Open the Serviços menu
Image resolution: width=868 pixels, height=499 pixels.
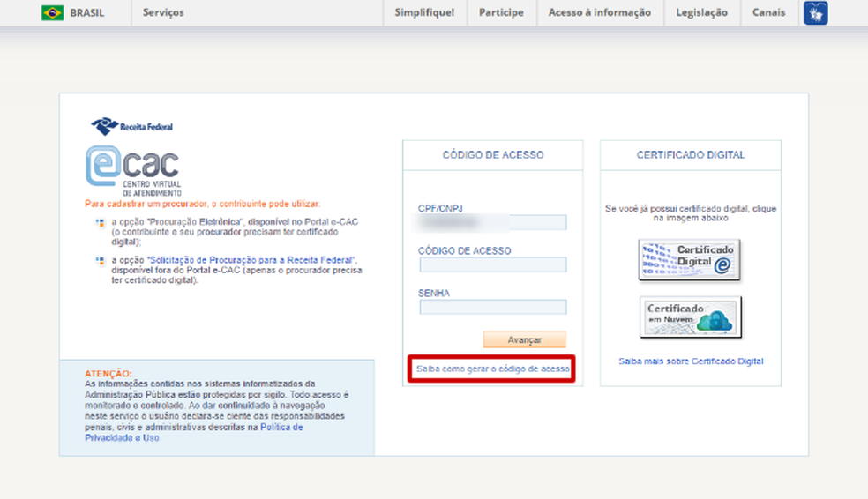(x=163, y=13)
